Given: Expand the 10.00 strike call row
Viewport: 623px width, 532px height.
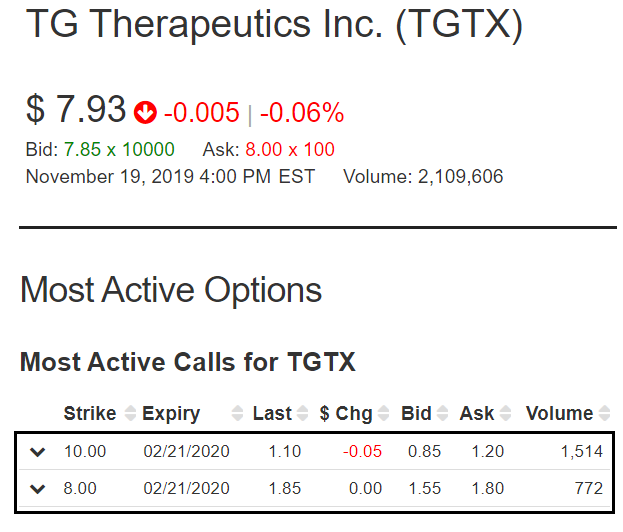Looking at the screenshot, I should 38,452.
